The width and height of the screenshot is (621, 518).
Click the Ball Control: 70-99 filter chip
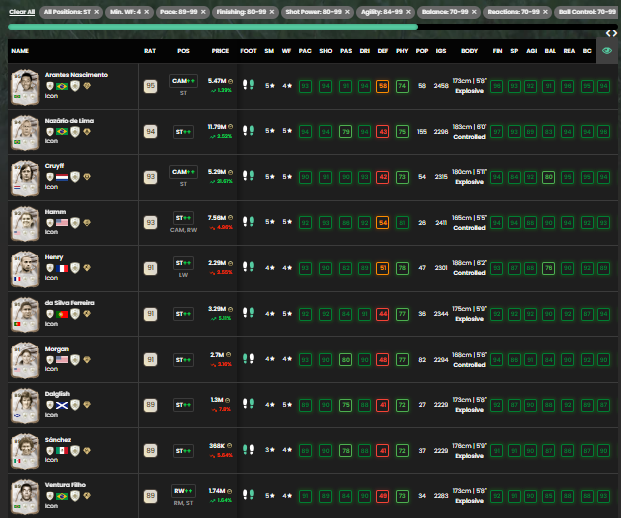pyautogui.click(x=587, y=12)
